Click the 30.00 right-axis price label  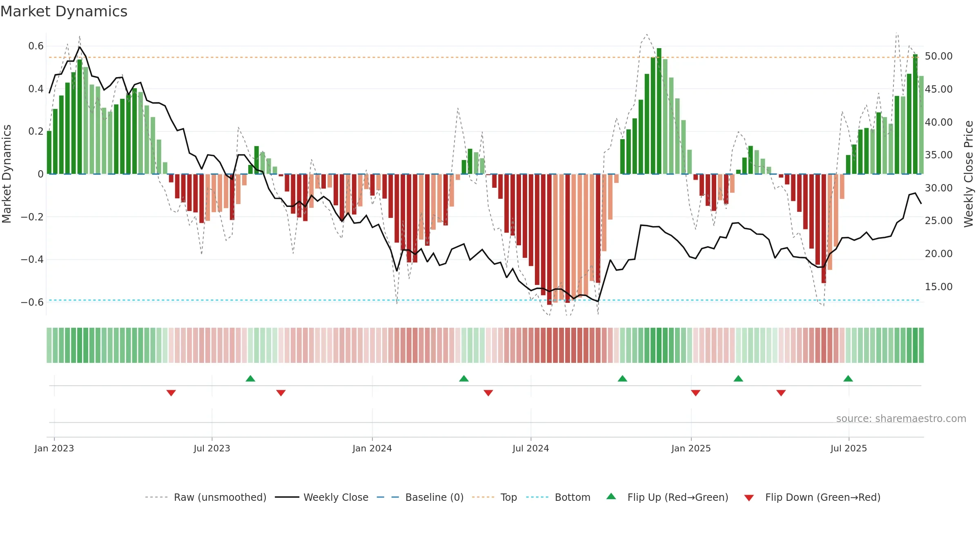[939, 188]
